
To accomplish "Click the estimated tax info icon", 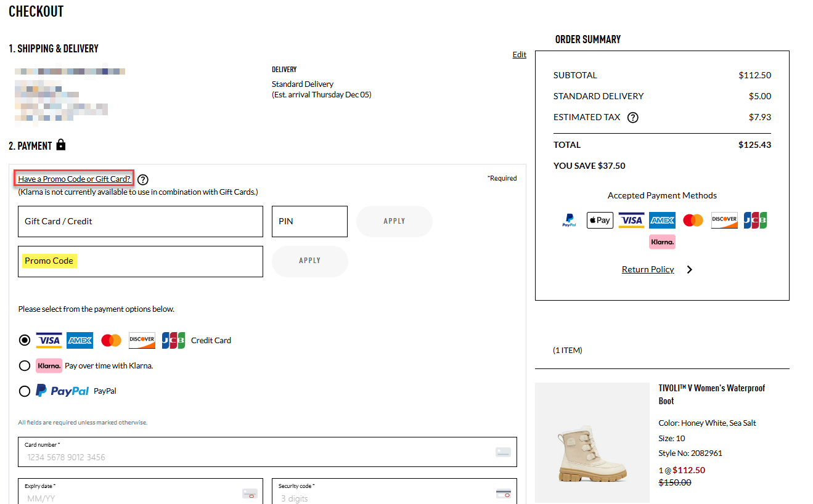I will pyautogui.click(x=632, y=118).
